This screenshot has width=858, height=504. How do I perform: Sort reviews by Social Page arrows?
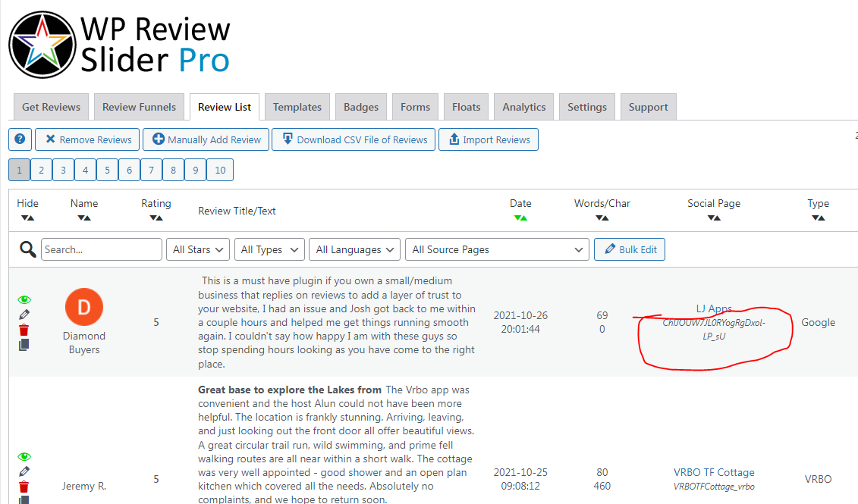[x=714, y=218]
